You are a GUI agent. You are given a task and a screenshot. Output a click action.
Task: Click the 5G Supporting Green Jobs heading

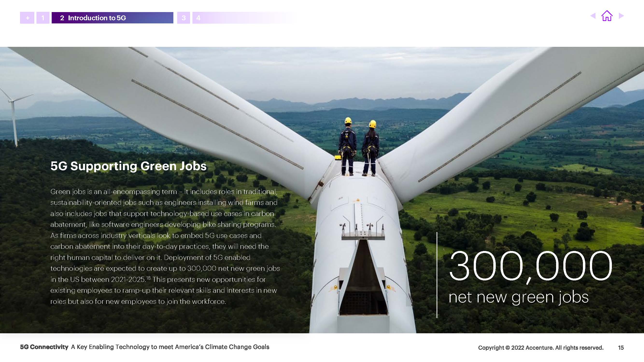point(128,166)
